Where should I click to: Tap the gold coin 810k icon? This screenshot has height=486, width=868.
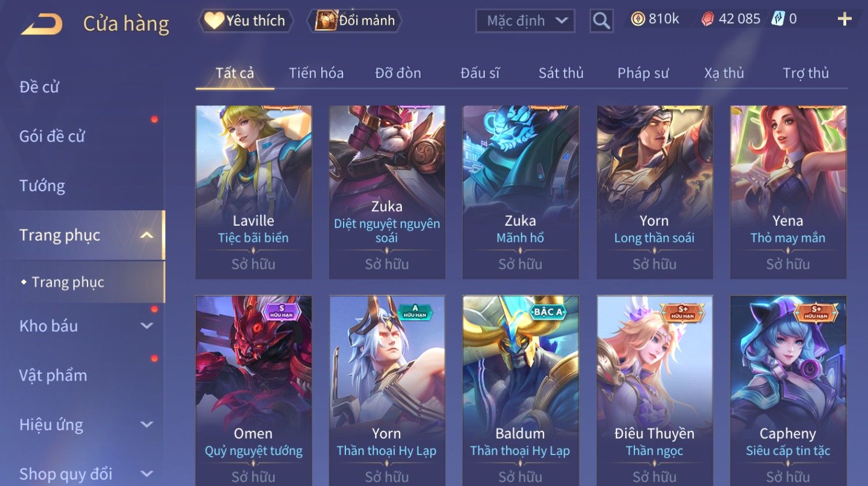[638, 19]
